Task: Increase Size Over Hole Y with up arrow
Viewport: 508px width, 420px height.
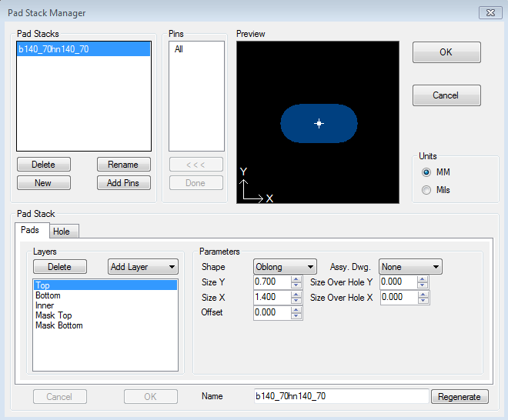Action: pos(423,278)
